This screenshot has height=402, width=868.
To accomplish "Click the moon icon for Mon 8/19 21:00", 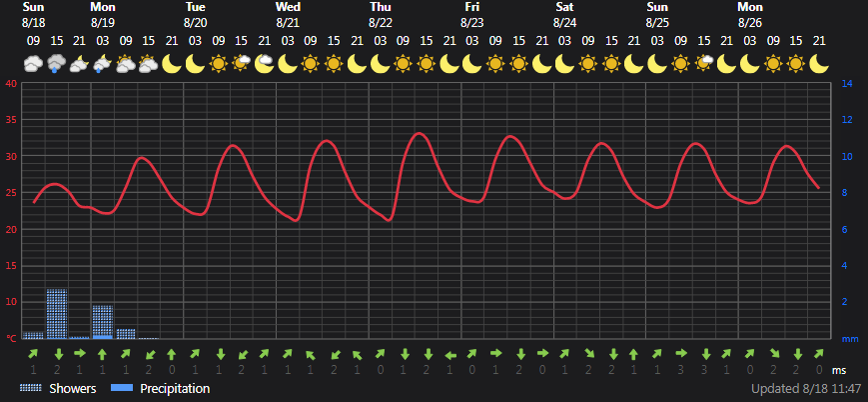I will pos(172,64).
